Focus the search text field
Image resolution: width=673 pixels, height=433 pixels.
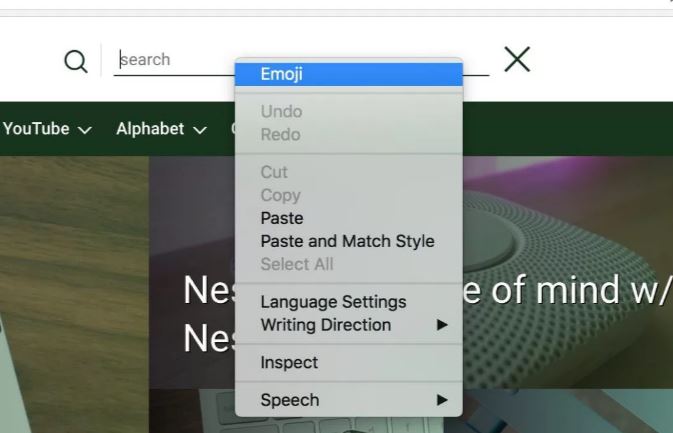[x=175, y=60]
